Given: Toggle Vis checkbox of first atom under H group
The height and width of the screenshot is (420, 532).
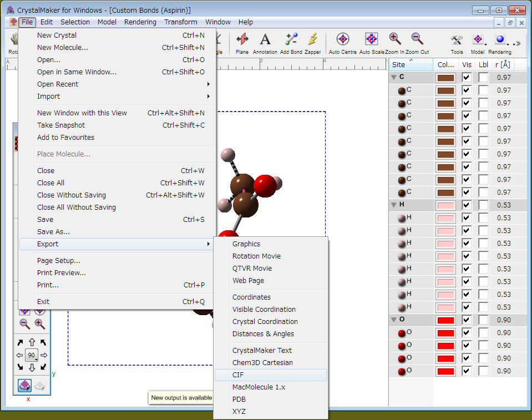Looking at the screenshot, I should point(467,218).
